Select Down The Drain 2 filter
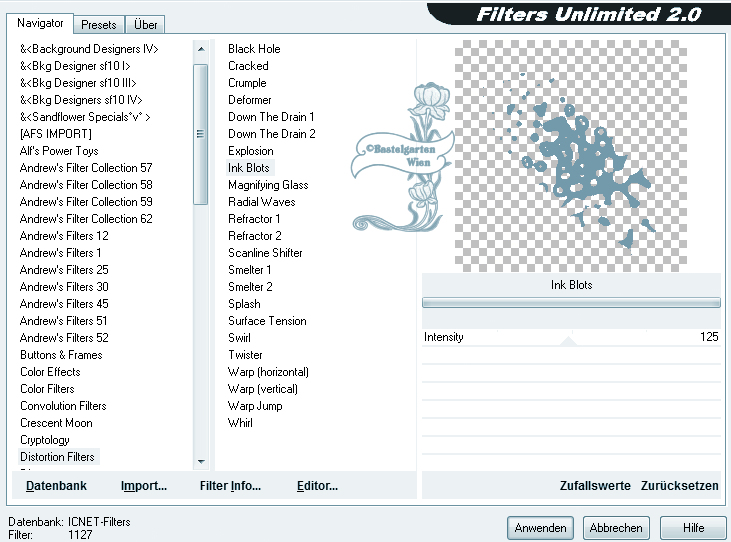The image size is (731, 542). tap(272, 134)
